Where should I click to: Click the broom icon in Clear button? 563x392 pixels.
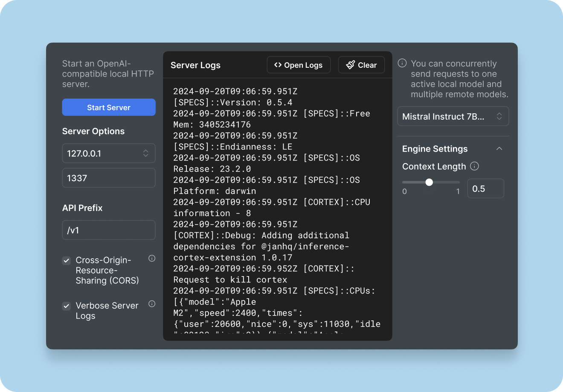click(351, 65)
